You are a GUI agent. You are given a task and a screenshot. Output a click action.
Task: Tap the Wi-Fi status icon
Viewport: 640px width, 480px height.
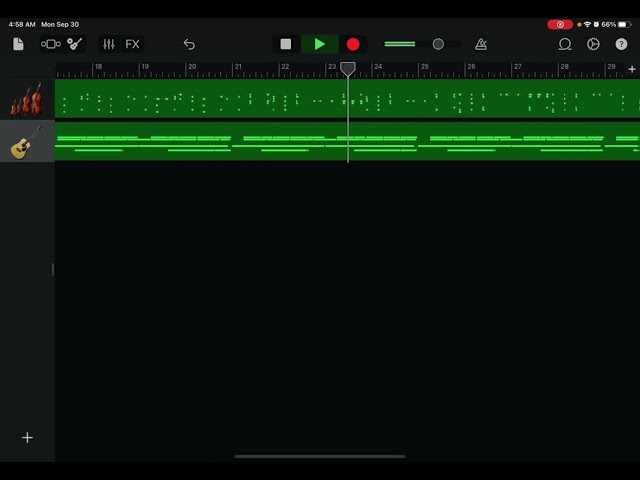(587, 24)
